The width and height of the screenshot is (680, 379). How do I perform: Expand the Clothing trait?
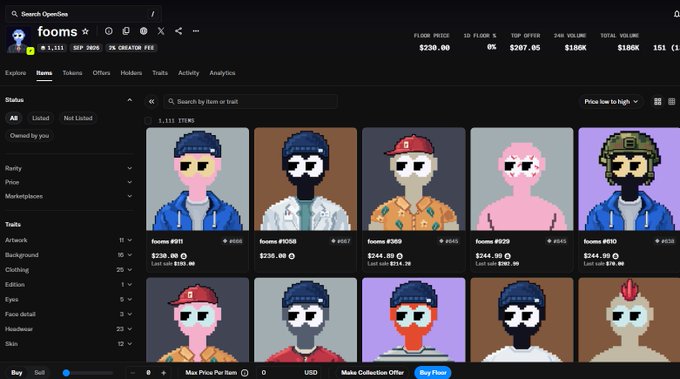point(69,270)
